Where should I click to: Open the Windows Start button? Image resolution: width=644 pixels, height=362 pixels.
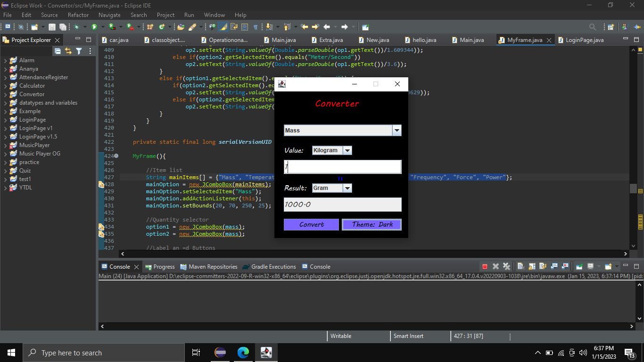pyautogui.click(x=11, y=353)
